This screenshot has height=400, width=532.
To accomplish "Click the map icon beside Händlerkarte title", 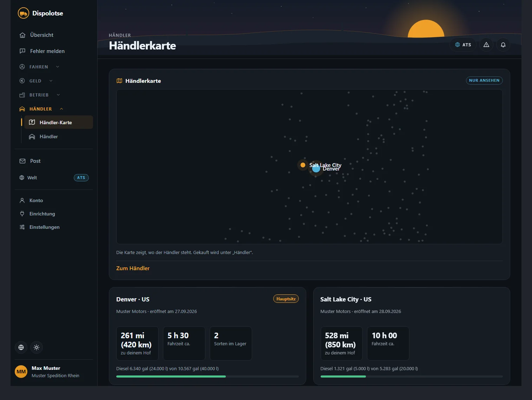I will pos(119,81).
